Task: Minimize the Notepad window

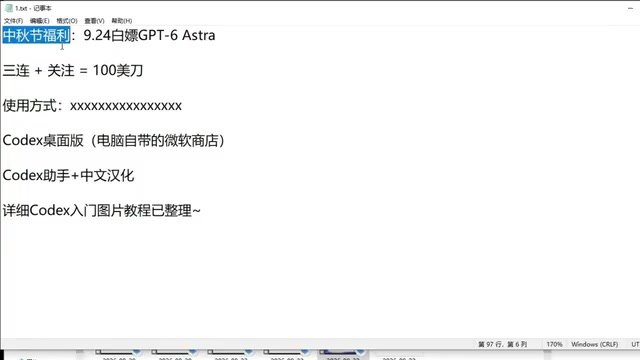Action: [630, 8]
